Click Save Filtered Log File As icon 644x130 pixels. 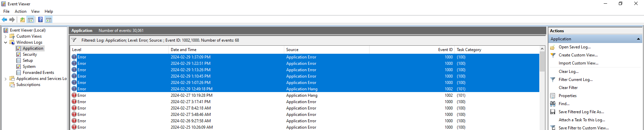(553, 112)
